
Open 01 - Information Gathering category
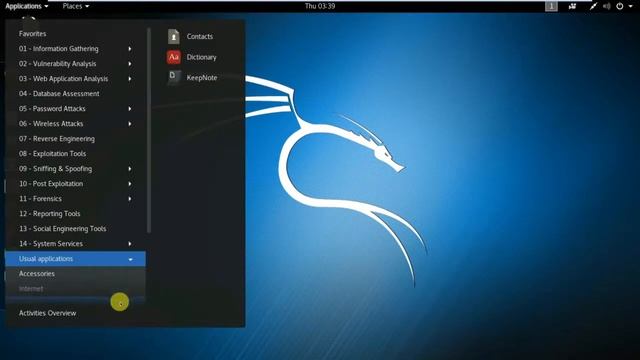(x=58, y=49)
